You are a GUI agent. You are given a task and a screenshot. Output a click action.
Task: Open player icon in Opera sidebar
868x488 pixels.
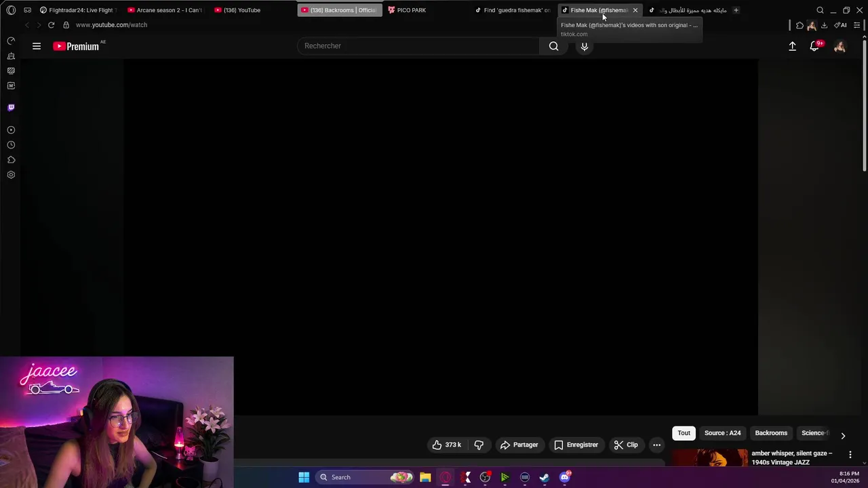tap(11, 130)
